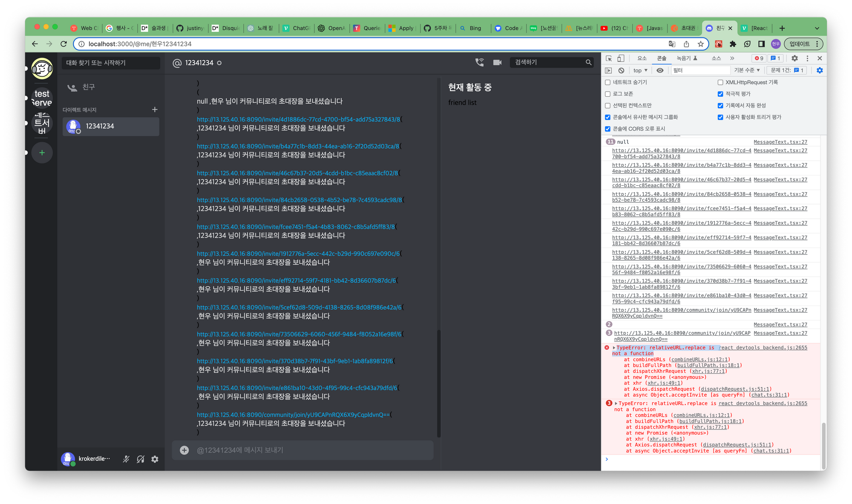Image resolution: width=852 pixels, height=504 pixels.
Task: Open the message attachment plus button
Action: click(x=184, y=450)
